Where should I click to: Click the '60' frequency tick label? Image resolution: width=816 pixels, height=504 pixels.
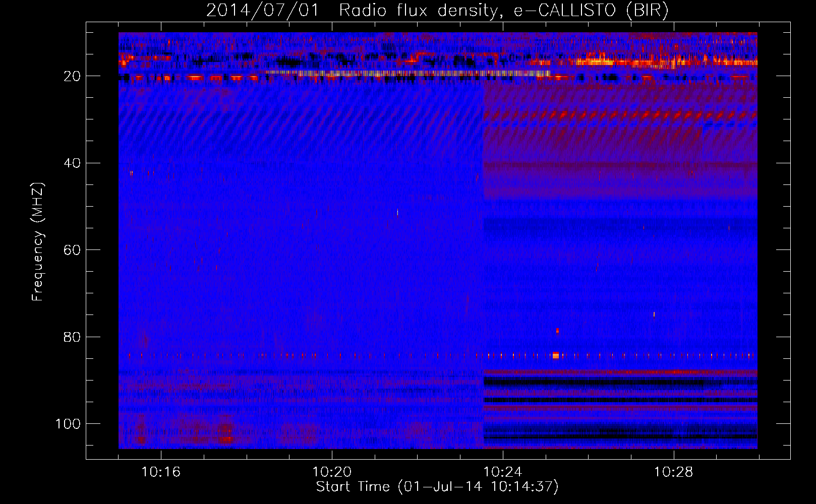pyautogui.click(x=73, y=250)
